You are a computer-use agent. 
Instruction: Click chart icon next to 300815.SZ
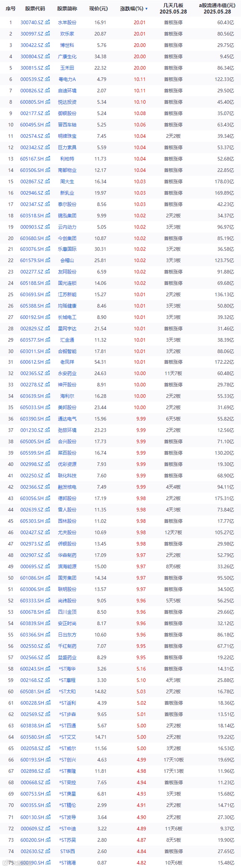(47, 68)
